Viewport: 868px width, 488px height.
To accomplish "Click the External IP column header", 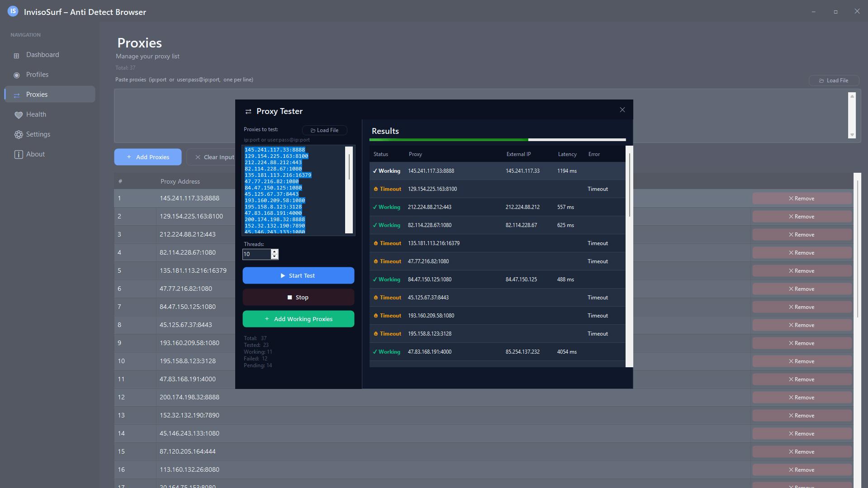I will 518,154.
